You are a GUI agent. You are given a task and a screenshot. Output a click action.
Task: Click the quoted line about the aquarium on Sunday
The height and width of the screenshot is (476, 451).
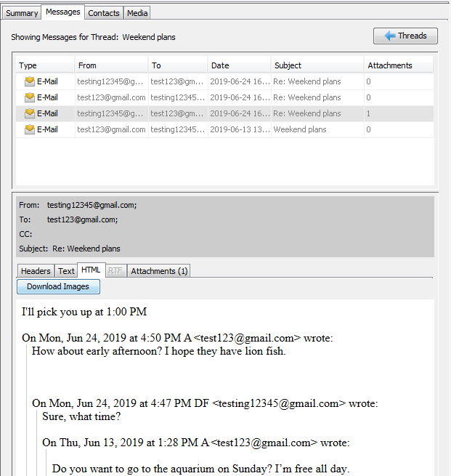tap(200, 469)
